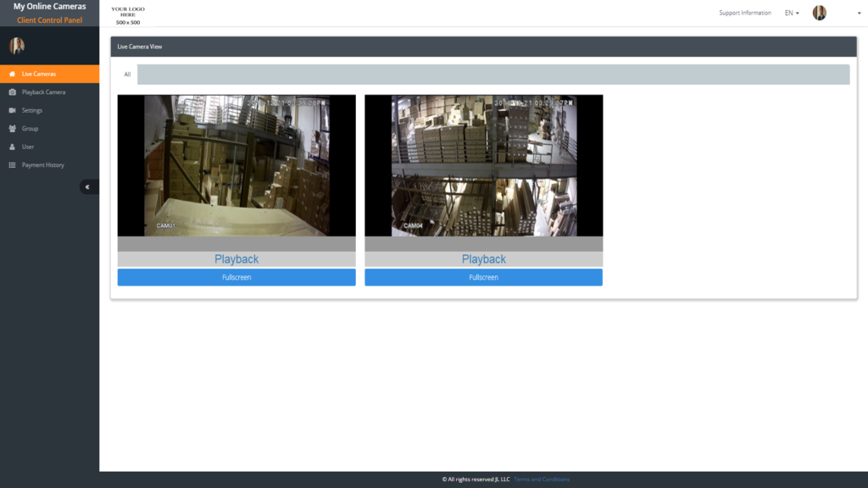
Task: Click the CAM01 live video feed
Action: tap(236, 165)
